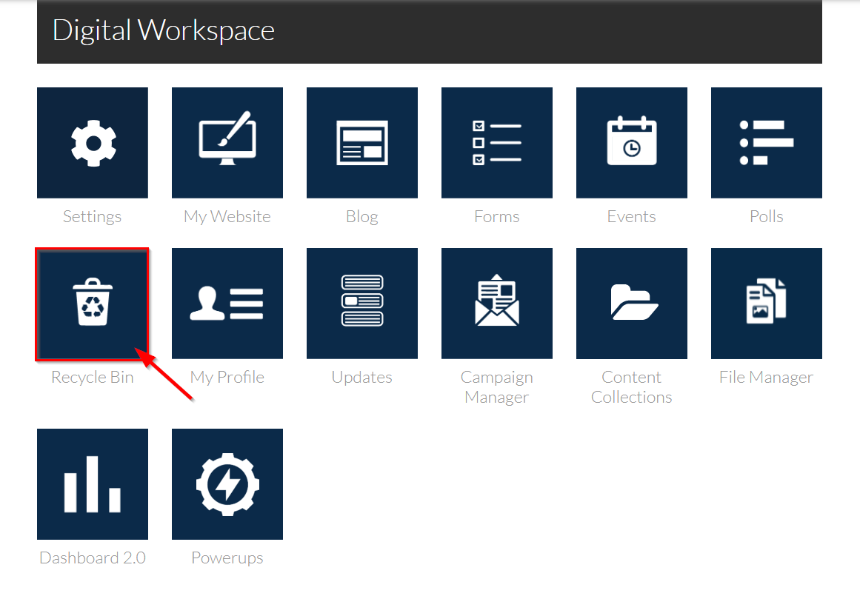Open the Updates stacked-cards tile
Screen dimensions: 860x616
coord(362,304)
